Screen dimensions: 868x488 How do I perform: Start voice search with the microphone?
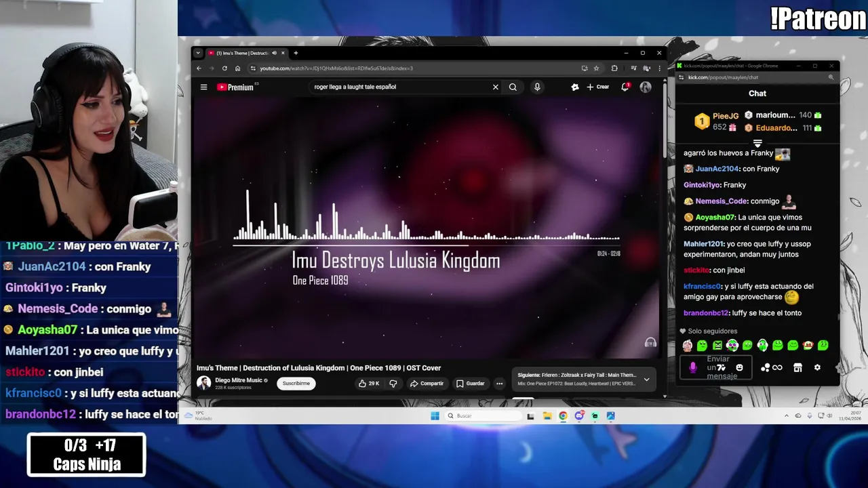537,87
